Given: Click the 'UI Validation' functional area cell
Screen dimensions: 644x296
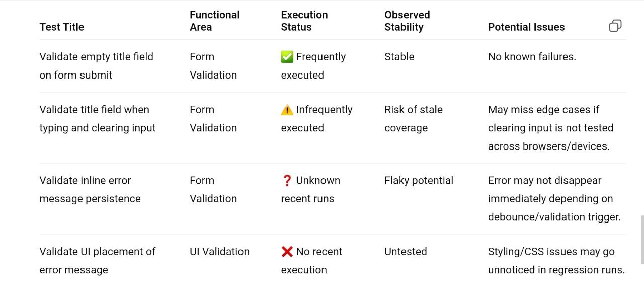Looking at the screenshot, I should pyautogui.click(x=219, y=252).
